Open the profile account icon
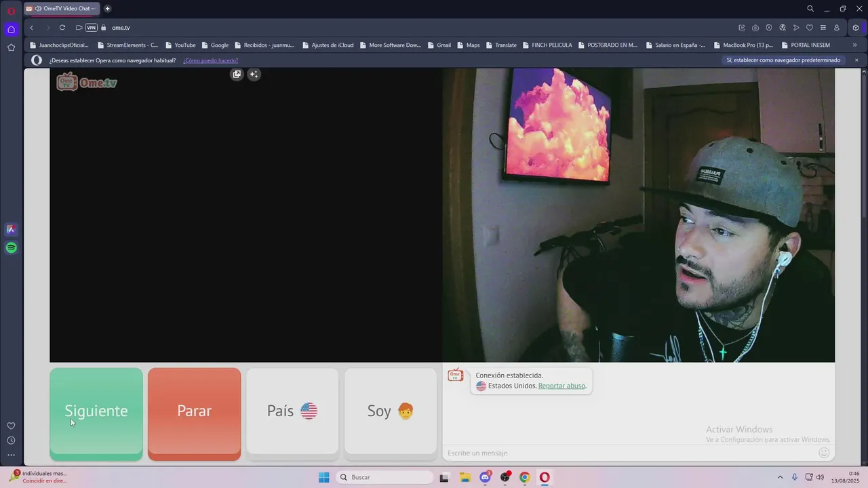The width and height of the screenshot is (868, 488). [x=837, y=28]
